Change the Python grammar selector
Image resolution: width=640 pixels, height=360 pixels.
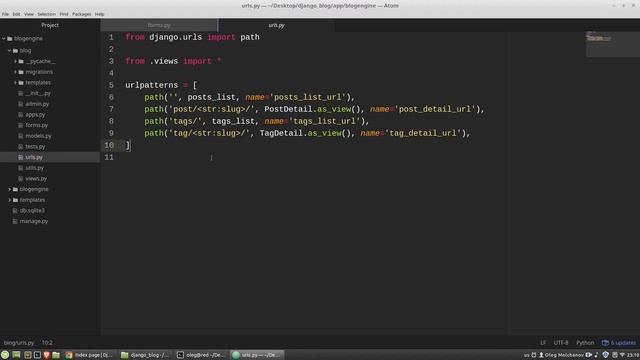coord(585,343)
